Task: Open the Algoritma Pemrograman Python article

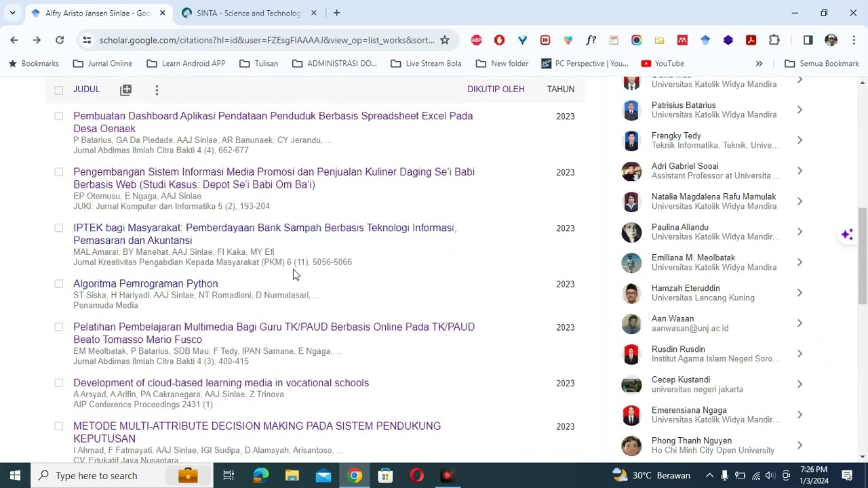Action: click(x=146, y=284)
